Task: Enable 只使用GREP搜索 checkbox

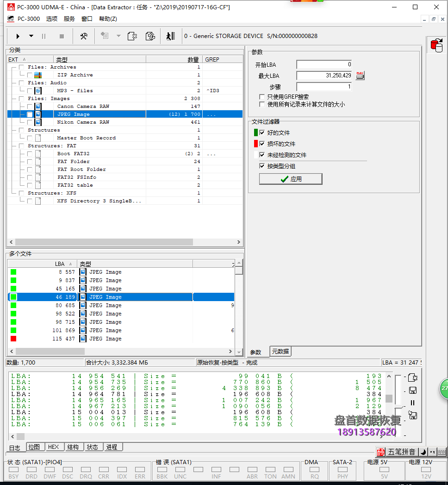Action: (x=262, y=97)
